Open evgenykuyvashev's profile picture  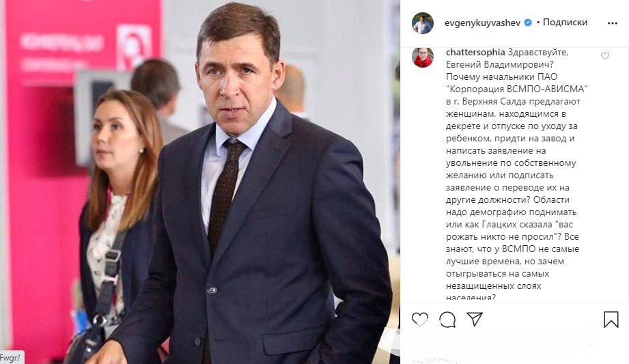[x=423, y=23]
